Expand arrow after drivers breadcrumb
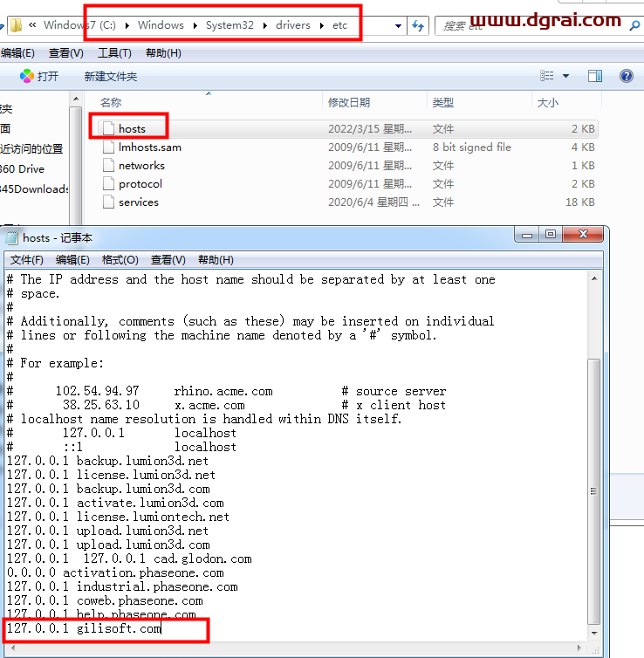Image resolution: width=644 pixels, height=658 pixels. coord(322,25)
